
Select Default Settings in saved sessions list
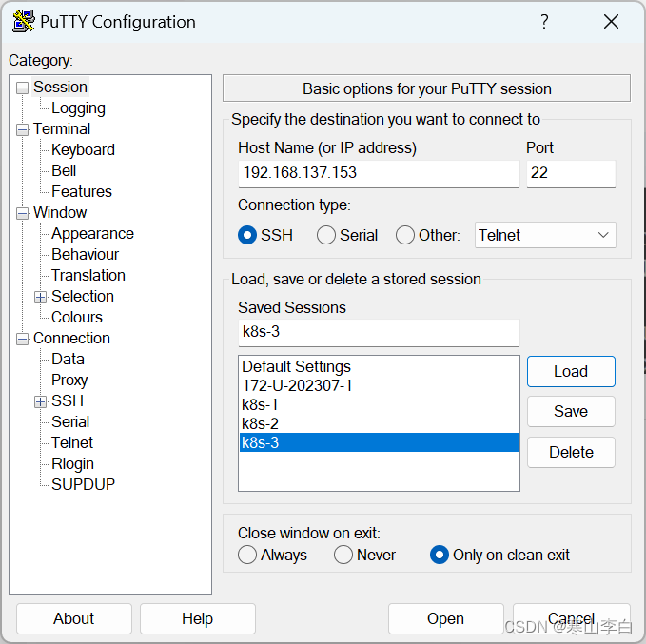tap(379, 366)
